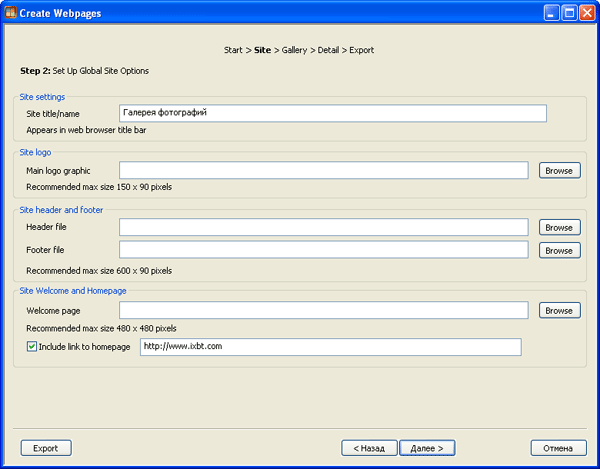Screen dimensions: 600x469
Task: Click the Welcome page input field
Action: point(324,310)
